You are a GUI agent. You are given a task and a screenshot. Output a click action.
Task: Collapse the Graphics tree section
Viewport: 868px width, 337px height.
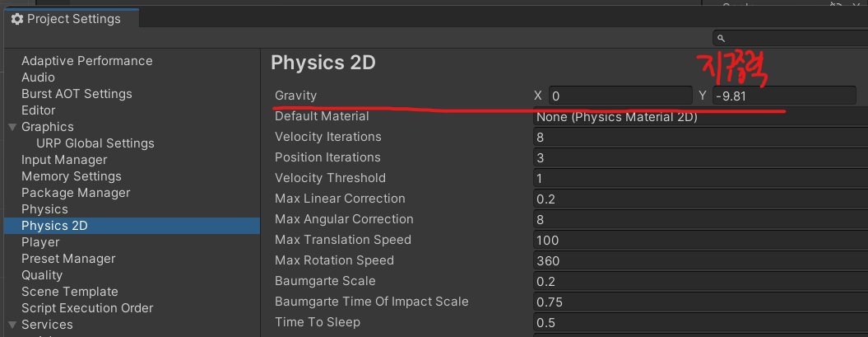[12, 127]
